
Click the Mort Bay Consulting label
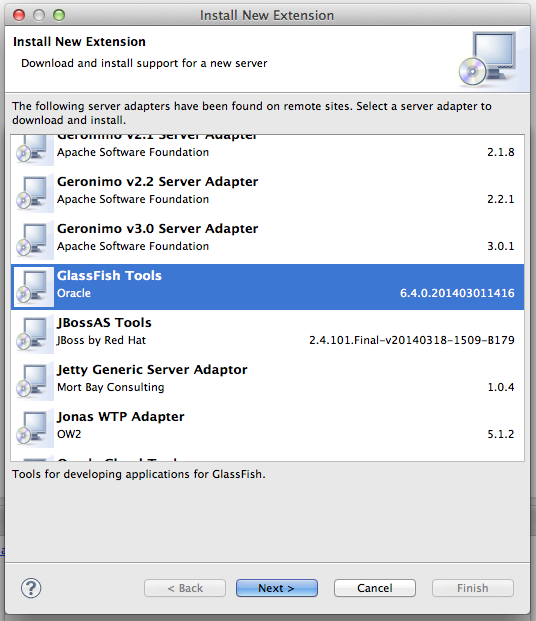tap(111, 387)
